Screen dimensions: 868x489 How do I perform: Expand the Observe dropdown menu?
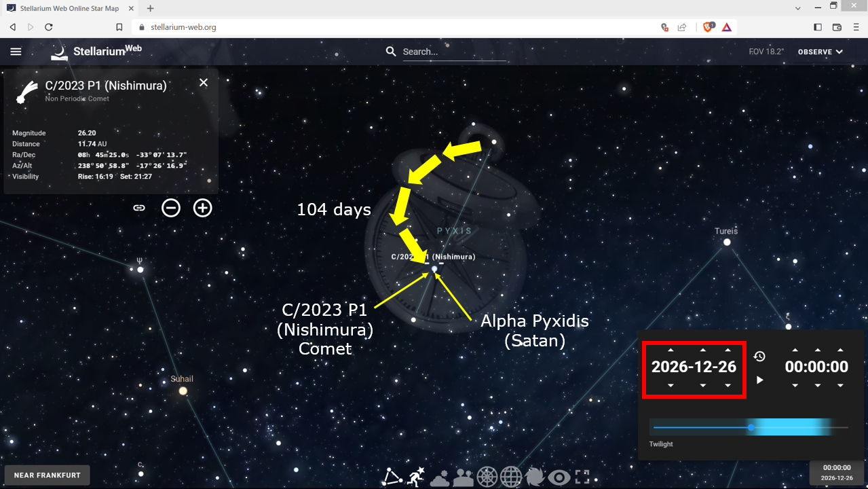[820, 52]
